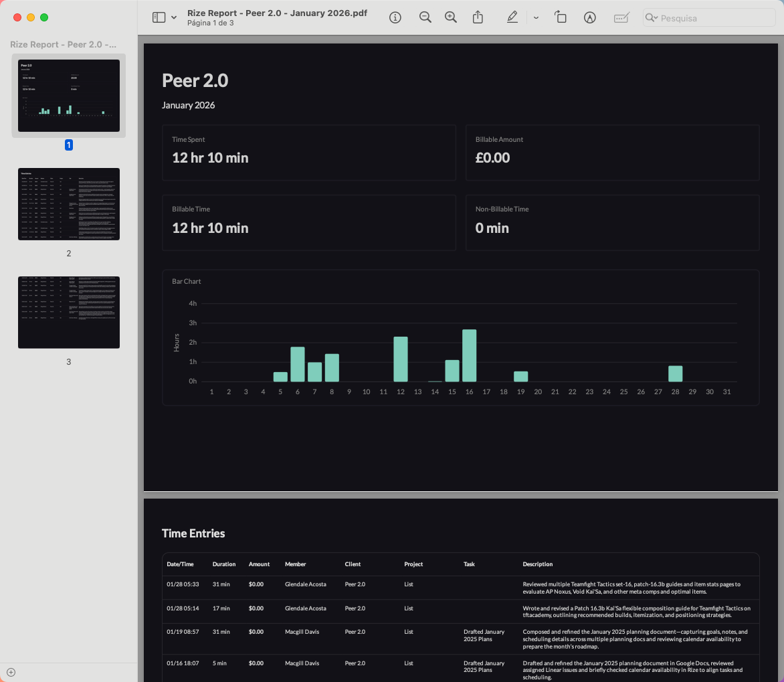The width and height of the screenshot is (784, 682).
Task: Zoom out using the magnifier minus icon
Action: pos(425,17)
